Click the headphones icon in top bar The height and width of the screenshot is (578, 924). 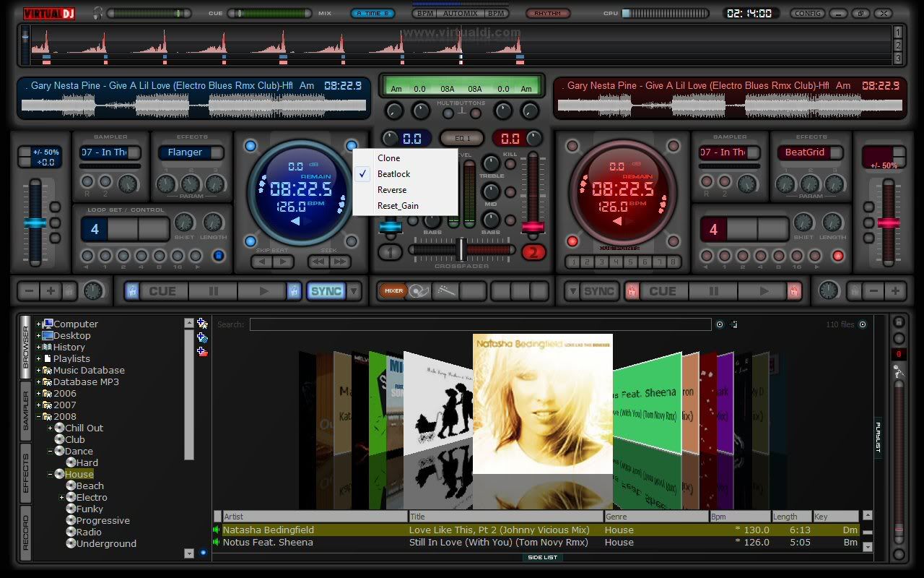click(x=97, y=13)
